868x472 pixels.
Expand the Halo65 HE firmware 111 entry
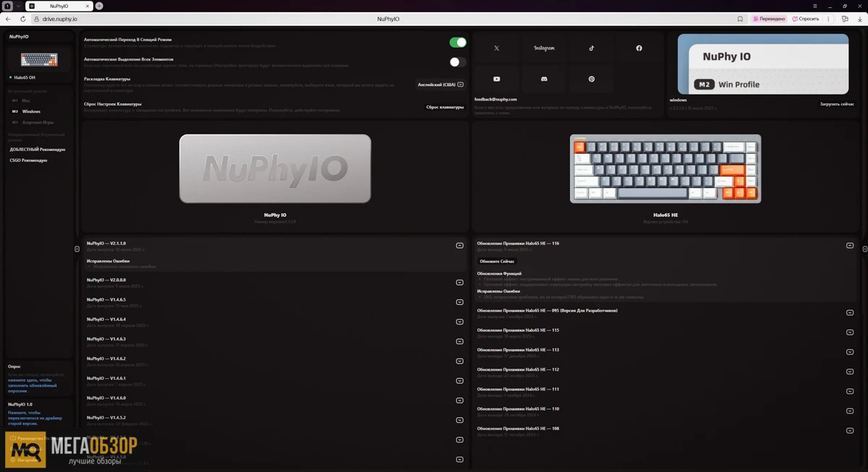(850, 392)
